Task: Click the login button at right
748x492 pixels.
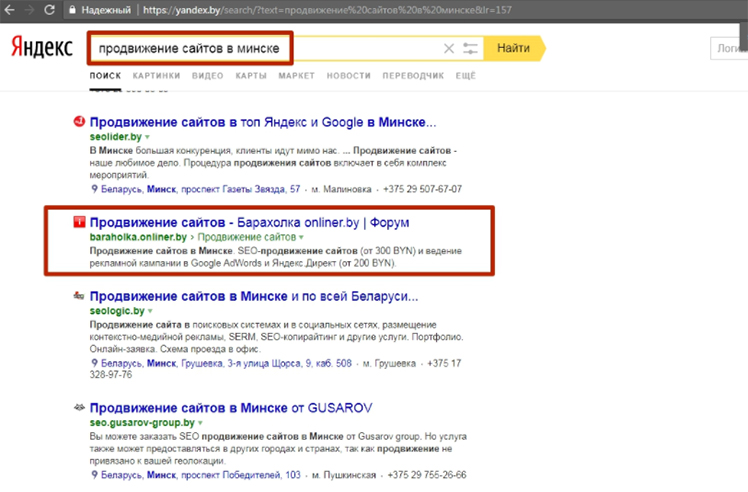Action: [729, 48]
